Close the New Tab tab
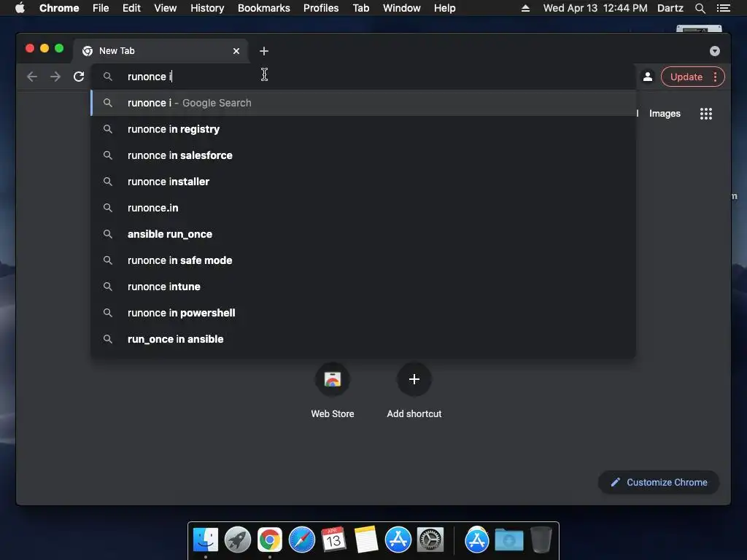 coord(236,51)
